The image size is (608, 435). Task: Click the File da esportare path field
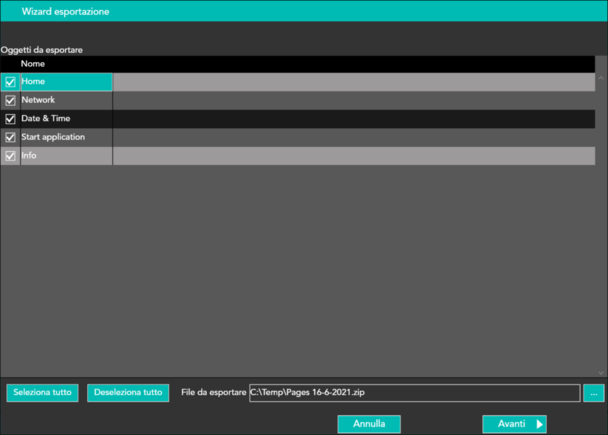tap(413, 393)
